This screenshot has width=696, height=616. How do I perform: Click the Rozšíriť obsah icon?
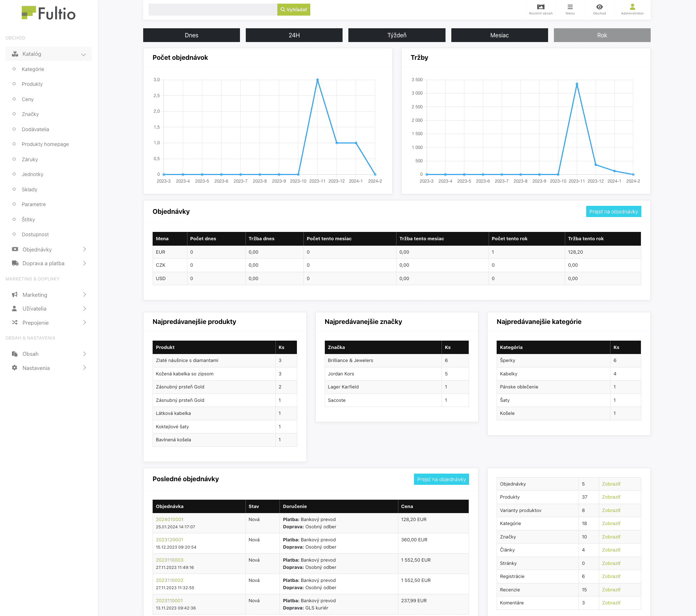(x=540, y=7)
